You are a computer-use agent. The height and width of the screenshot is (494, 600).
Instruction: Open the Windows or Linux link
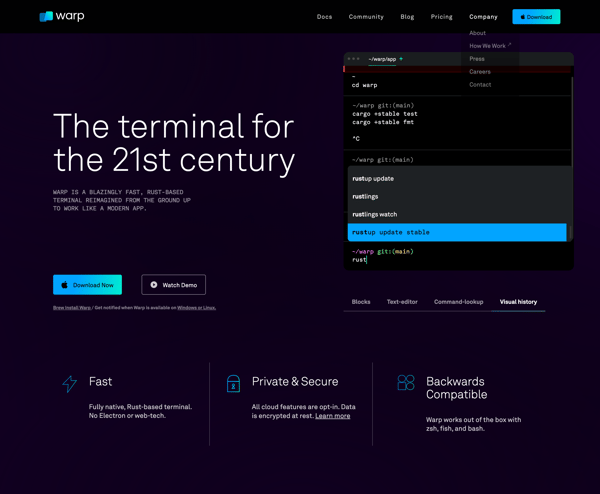tap(196, 308)
